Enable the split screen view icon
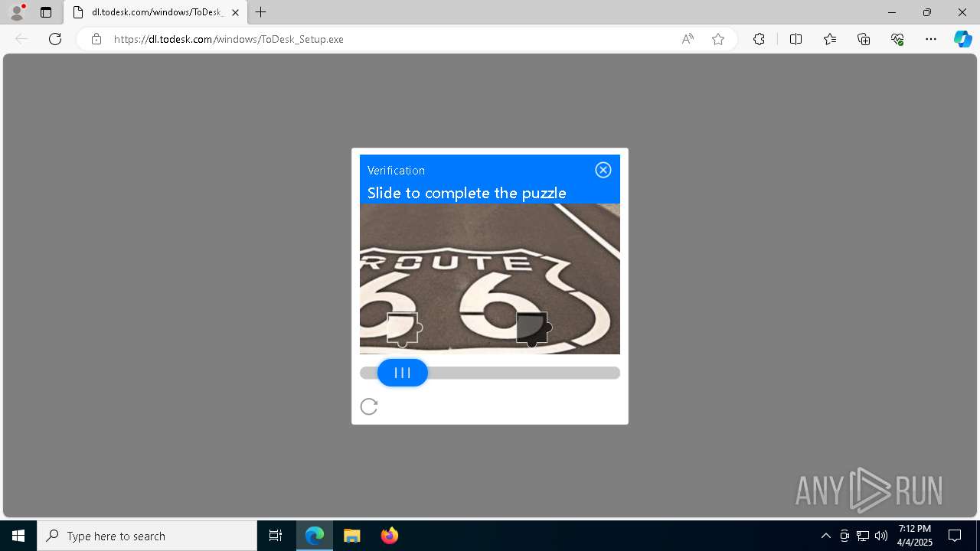980x551 pixels. tap(795, 39)
